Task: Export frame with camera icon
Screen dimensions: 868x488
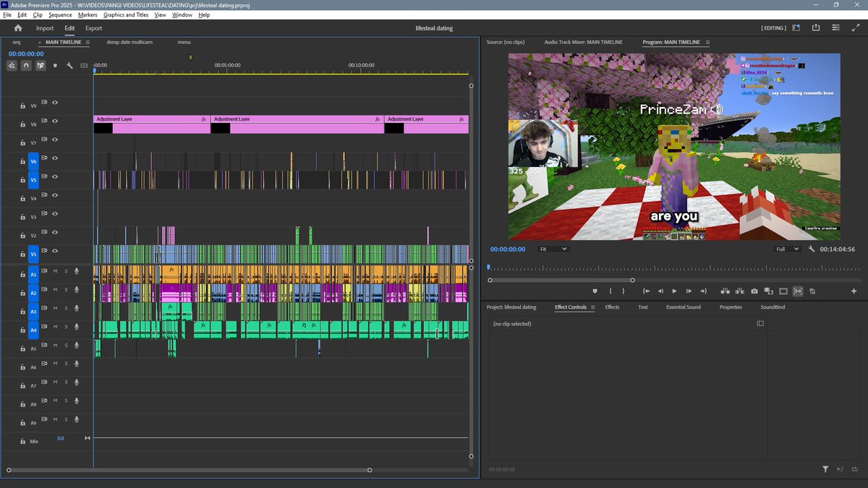Action: [x=754, y=291]
